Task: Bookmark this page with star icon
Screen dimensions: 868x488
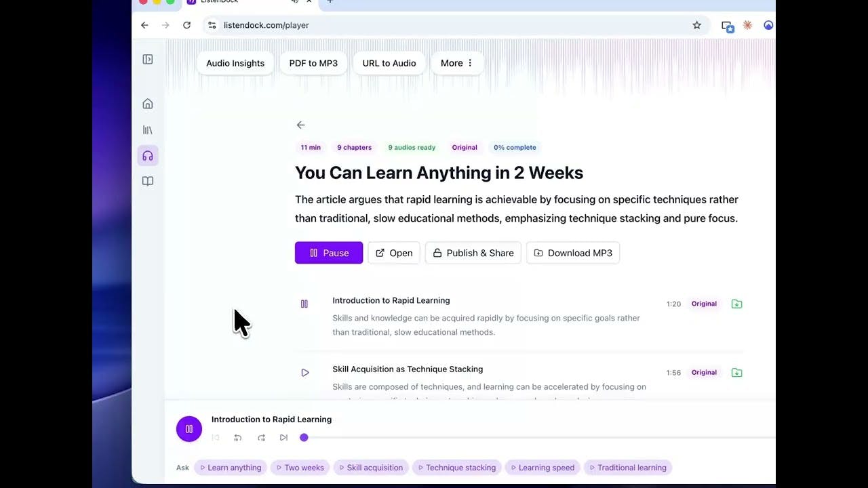Action: (696, 25)
